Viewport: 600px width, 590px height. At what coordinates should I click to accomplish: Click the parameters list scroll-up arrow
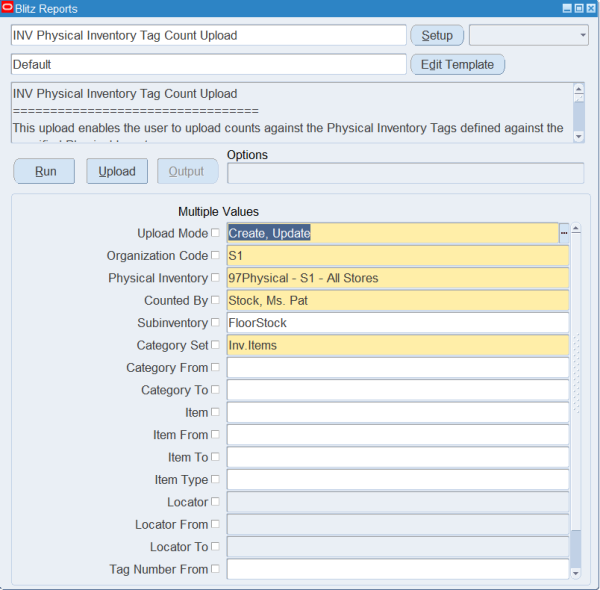coord(576,229)
